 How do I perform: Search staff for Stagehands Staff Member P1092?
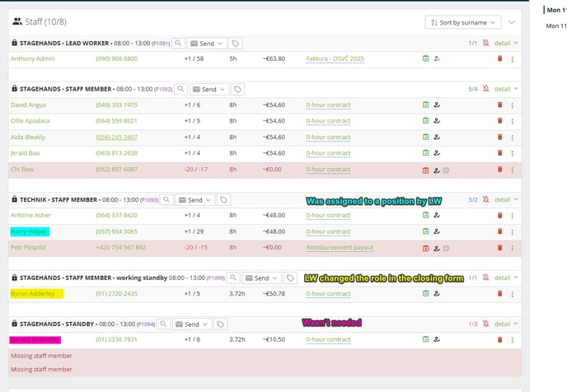point(180,89)
